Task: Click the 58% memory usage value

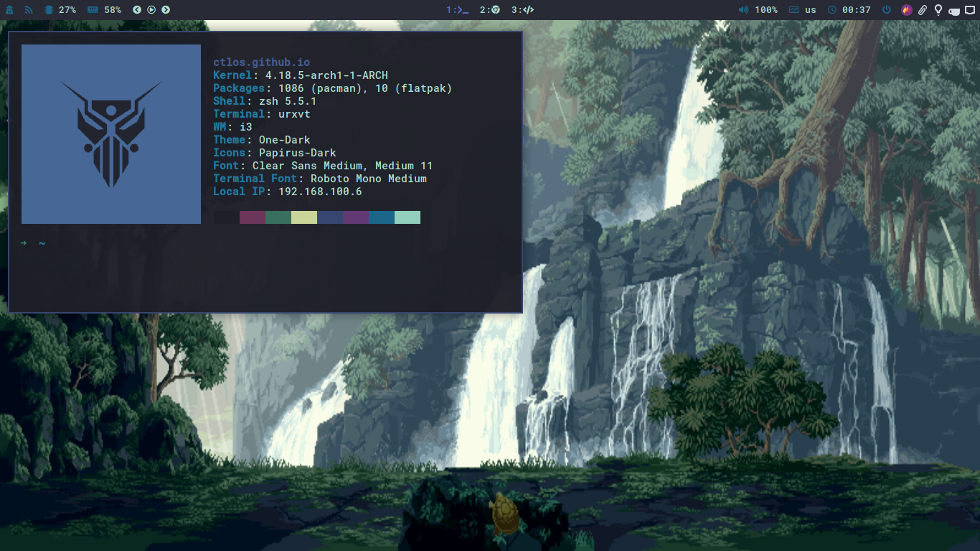Action: click(113, 10)
